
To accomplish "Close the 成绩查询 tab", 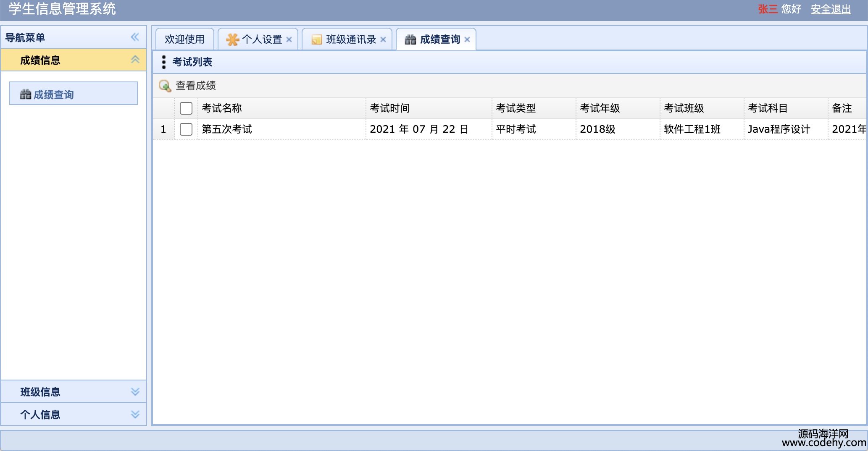I will pyautogui.click(x=467, y=39).
